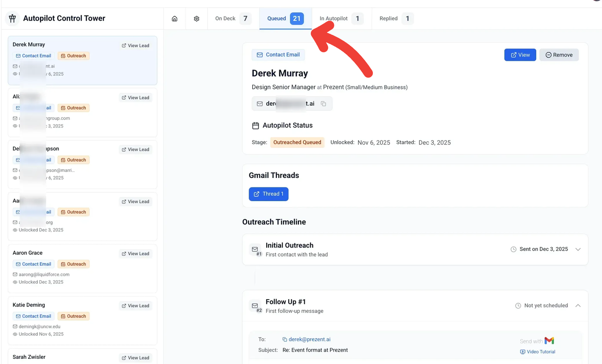Viewport: 602px width, 364px height.
Task: Open Gmail Thread 1
Action: (269, 194)
